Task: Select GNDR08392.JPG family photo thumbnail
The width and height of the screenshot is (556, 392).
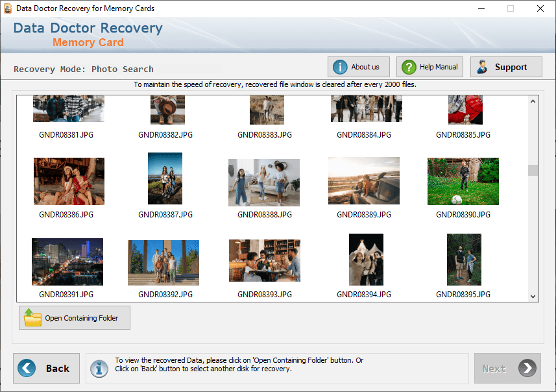Action: point(163,262)
